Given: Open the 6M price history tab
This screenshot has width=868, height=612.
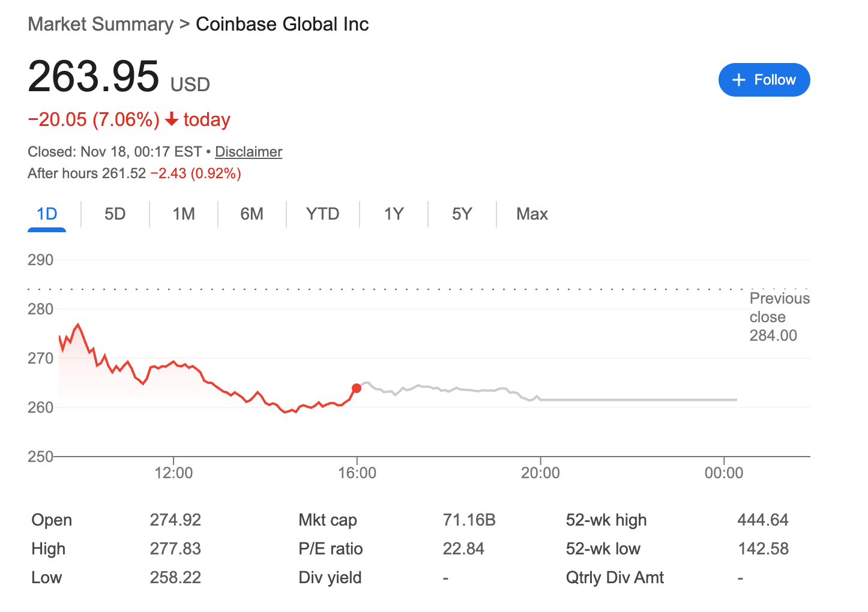Looking at the screenshot, I should pyautogui.click(x=252, y=214).
